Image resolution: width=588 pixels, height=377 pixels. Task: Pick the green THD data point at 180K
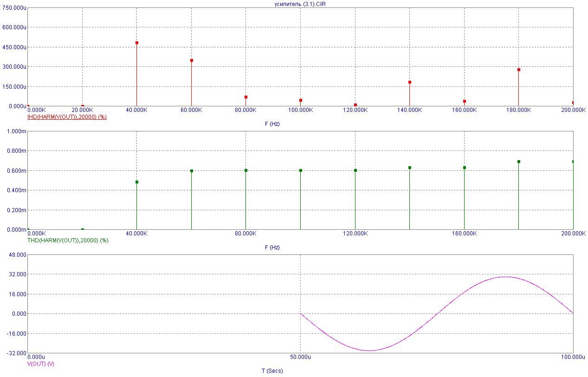(x=519, y=162)
